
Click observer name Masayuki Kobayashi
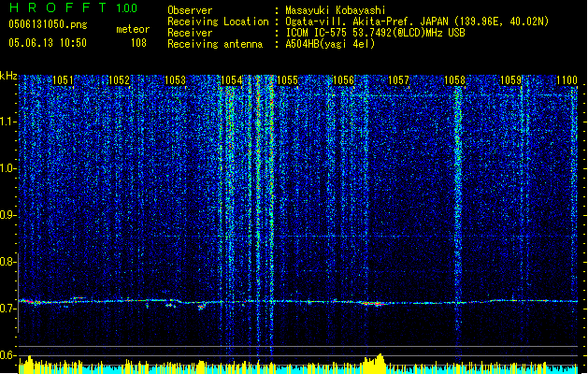(336, 10)
